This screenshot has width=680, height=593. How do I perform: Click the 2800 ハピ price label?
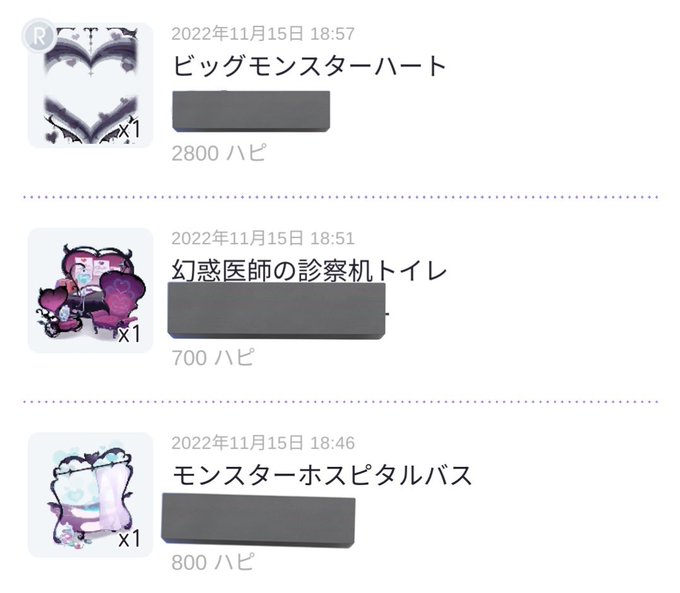(219, 153)
